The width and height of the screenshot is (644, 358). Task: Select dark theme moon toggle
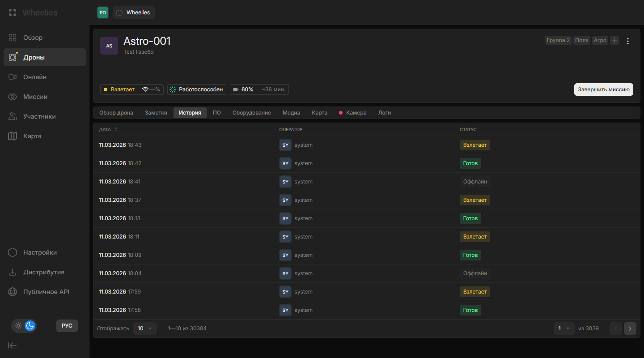pos(30,326)
